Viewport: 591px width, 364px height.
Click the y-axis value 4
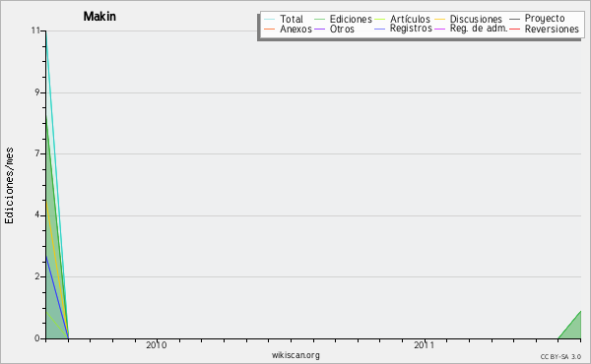(x=37, y=214)
